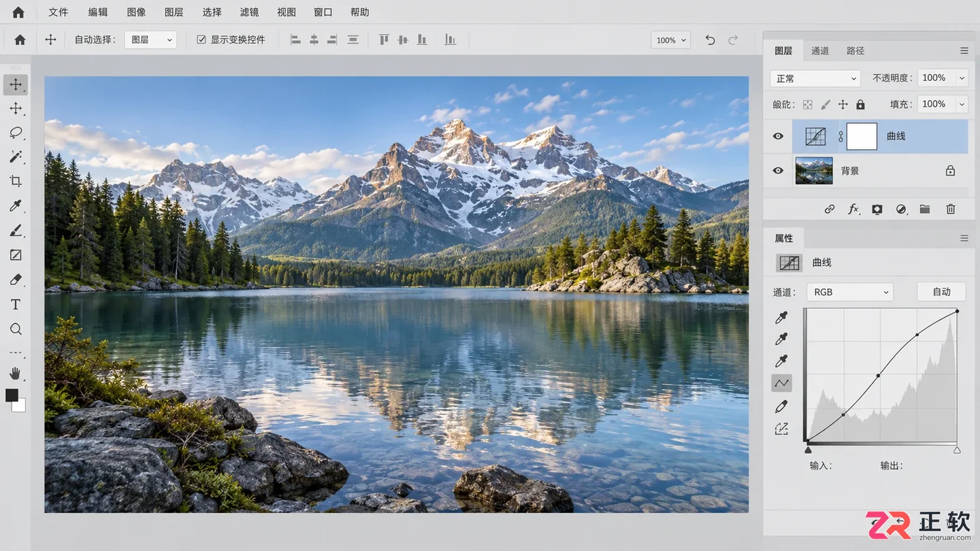This screenshot has width=980, height=551.
Task: Add a layer mask using the mask icon
Action: pos(877,210)
